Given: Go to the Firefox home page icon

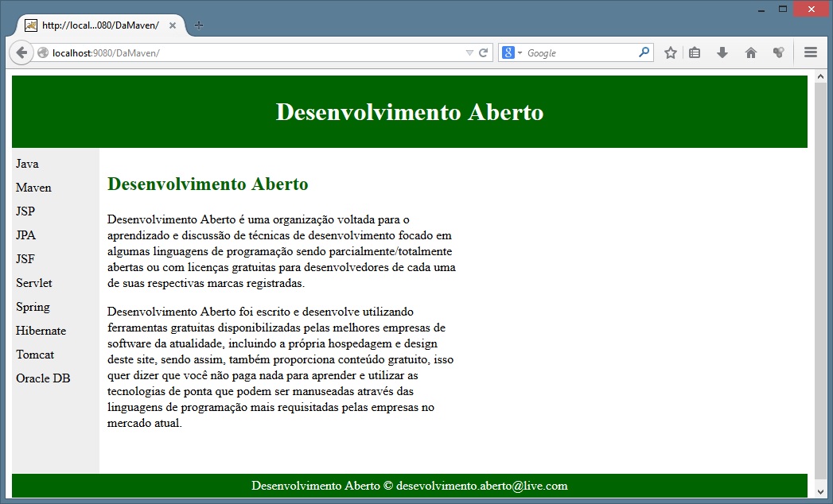Looking at the screenshot, I should click(750, 52).
